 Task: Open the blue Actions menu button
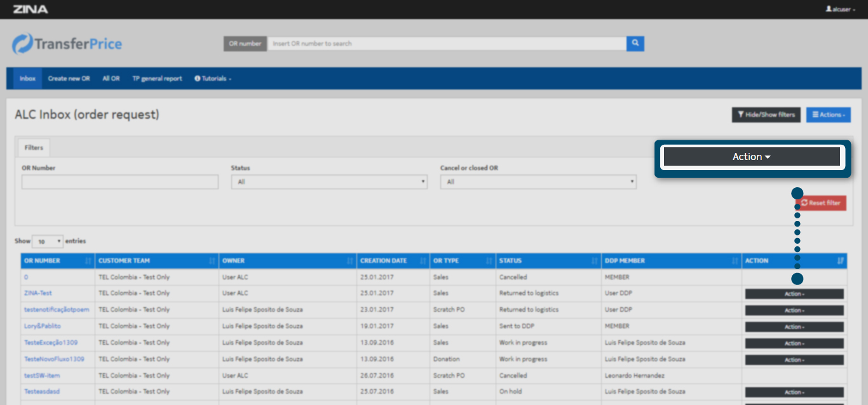pyautogui.click(x=828, y=115)
